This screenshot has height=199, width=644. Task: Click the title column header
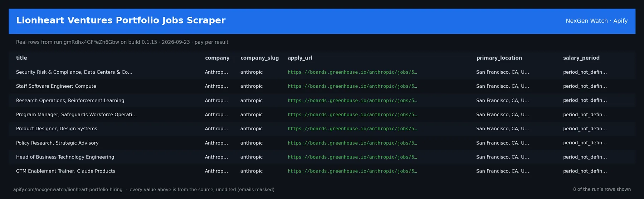point(21,58)
